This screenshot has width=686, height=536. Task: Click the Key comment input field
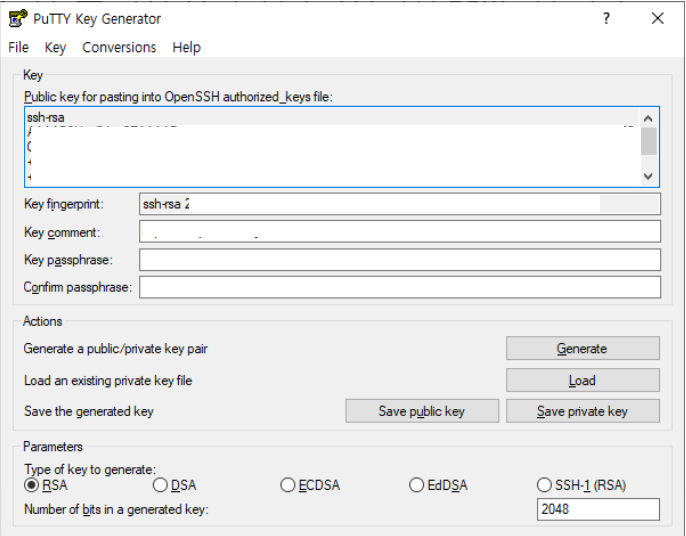click(x=400, y=231)
